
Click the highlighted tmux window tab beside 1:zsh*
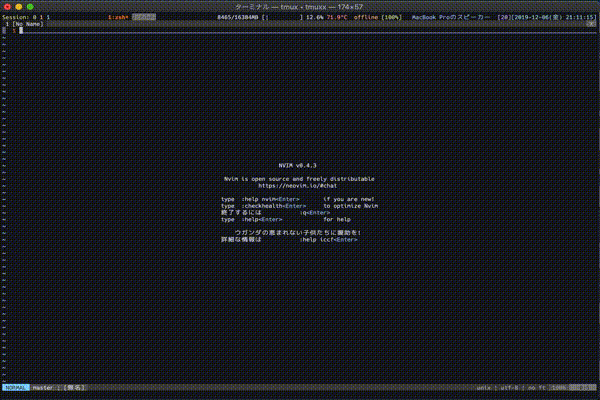click(144, 17)
